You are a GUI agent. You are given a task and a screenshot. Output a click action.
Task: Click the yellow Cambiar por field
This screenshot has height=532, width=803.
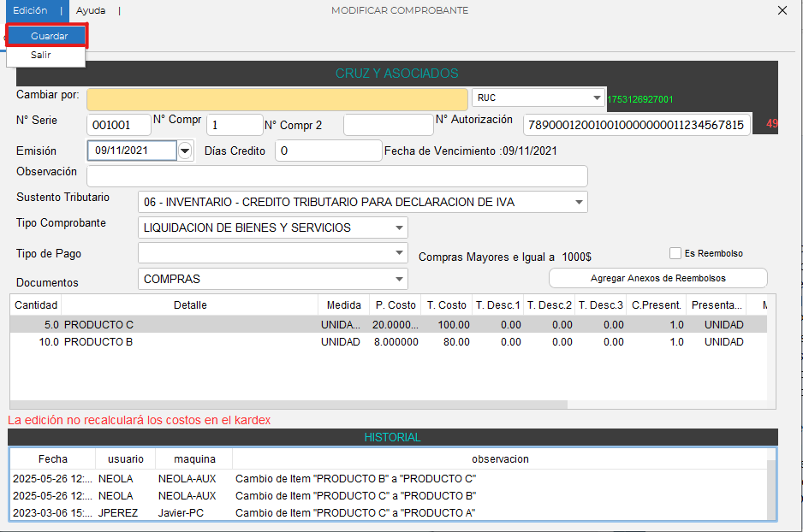point(277,98)
